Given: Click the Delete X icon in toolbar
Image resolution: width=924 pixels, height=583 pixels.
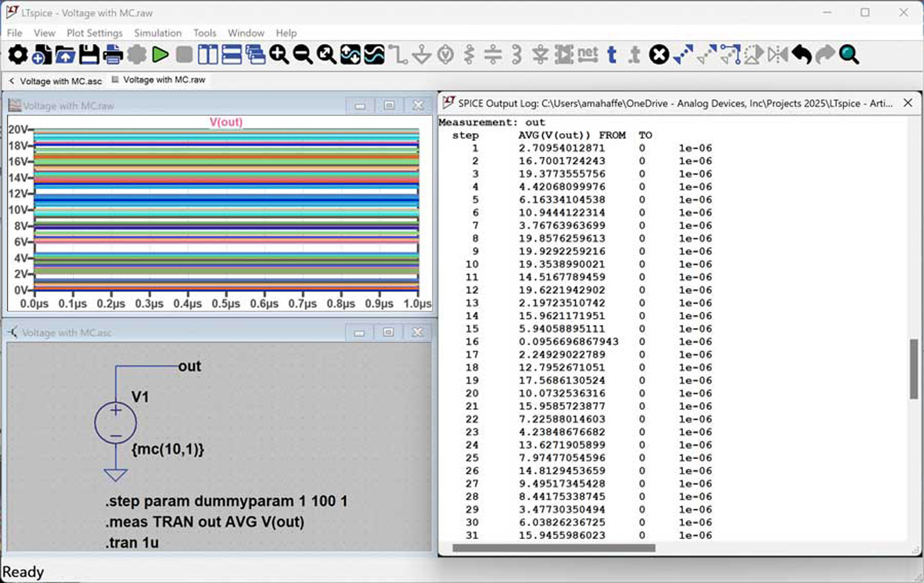Looking at the screenshot, I should [x=658, y=55].
